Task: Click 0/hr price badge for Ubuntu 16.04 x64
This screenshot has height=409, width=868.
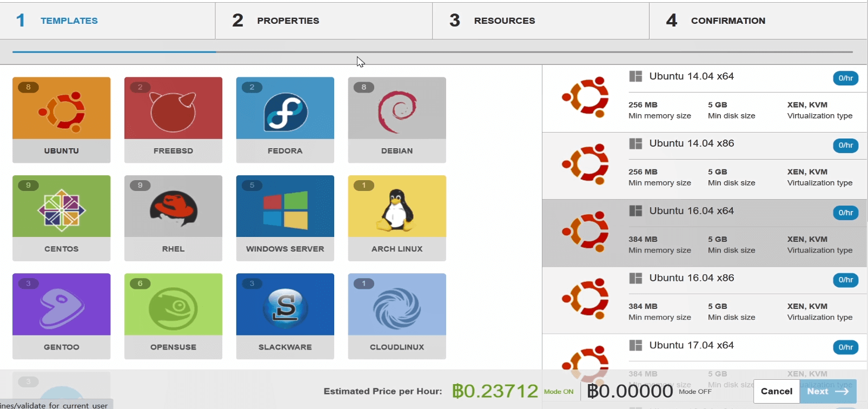Action: (x=845, y=213)
